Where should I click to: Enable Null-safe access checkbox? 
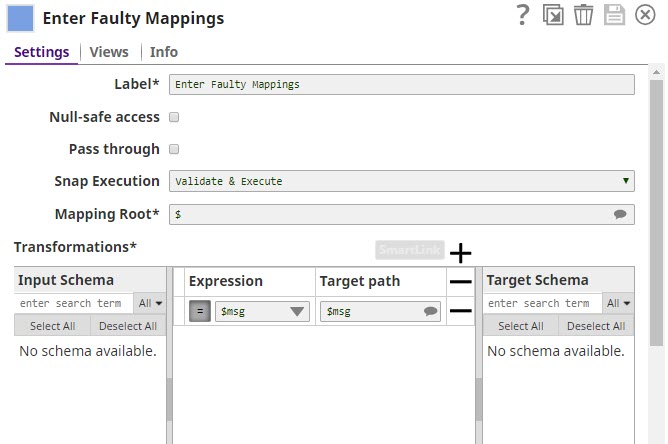click(174, 117)
